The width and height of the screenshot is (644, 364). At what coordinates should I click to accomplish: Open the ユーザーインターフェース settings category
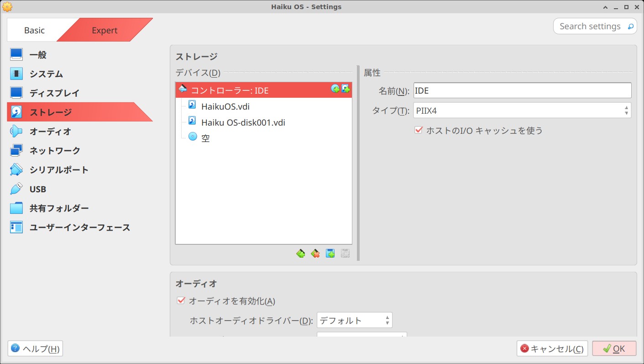coord(80,227)
